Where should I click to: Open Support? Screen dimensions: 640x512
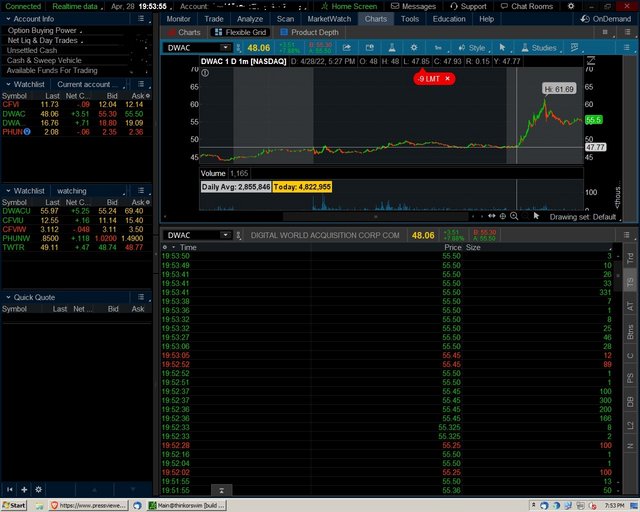468,6
